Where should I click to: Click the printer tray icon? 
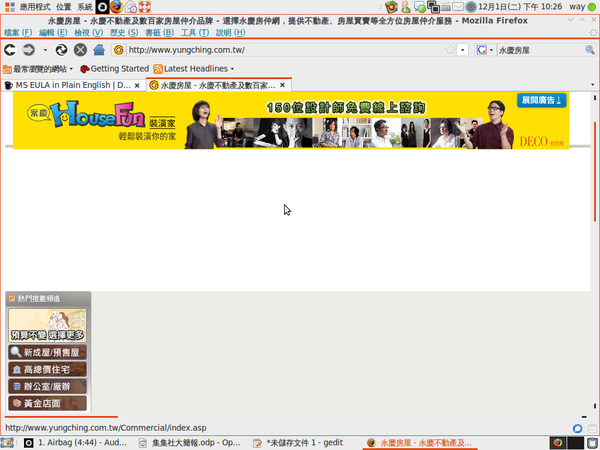446,7
